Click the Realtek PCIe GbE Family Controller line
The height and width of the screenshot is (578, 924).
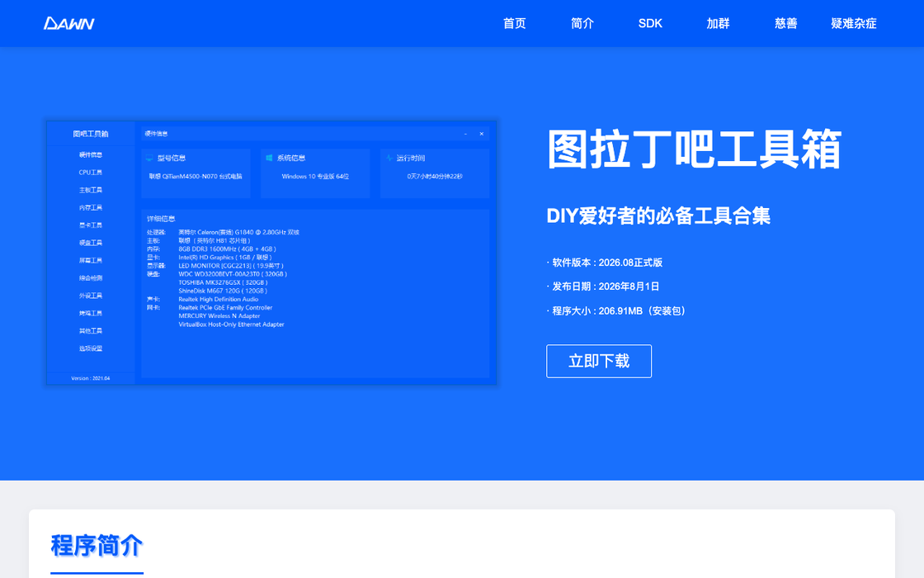225,308
